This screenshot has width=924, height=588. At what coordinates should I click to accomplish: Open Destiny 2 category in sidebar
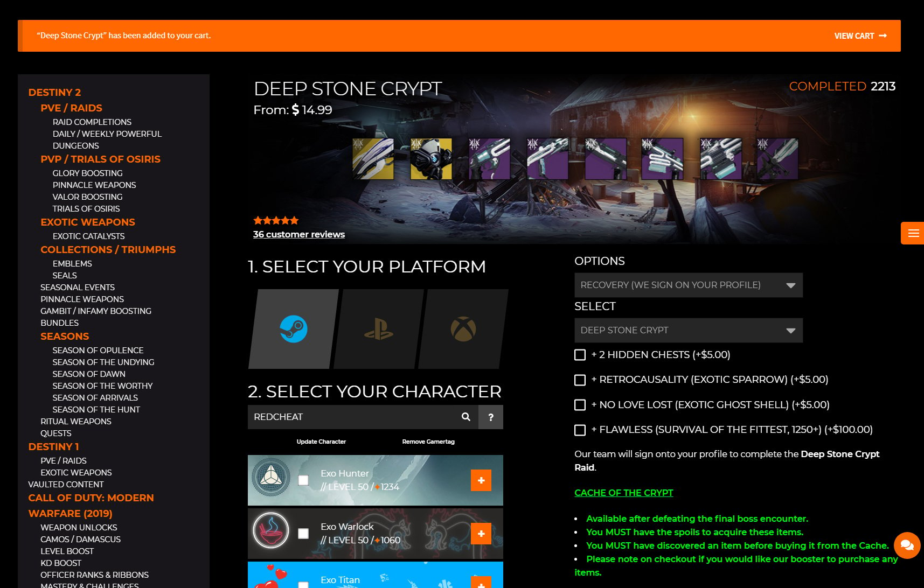(54, 92)
